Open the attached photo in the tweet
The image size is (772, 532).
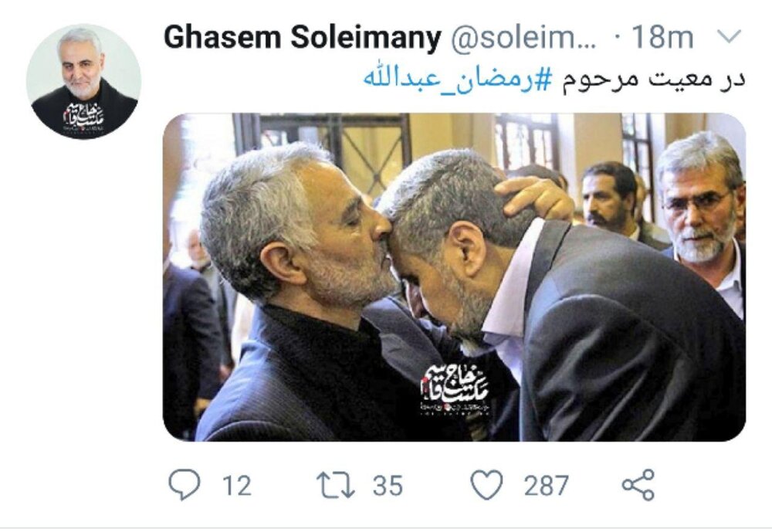click(x=454, y=277)
